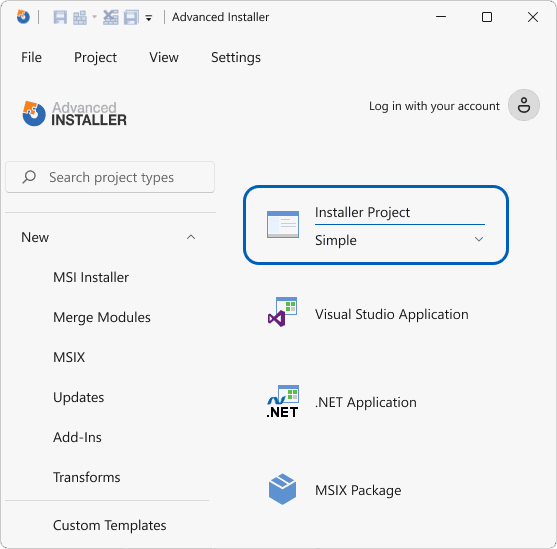Click the Advanced Installer app icon in title bar

click(23, 17)
